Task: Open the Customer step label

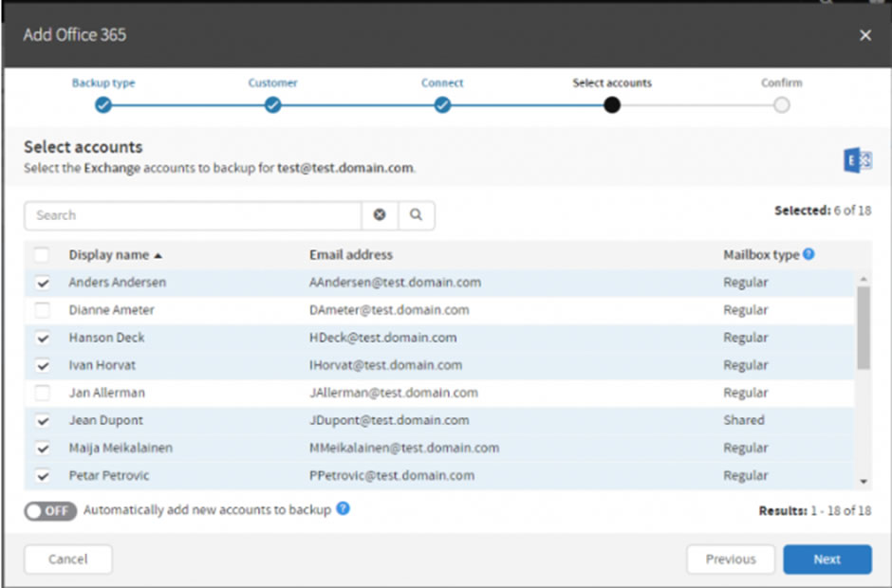Action: [273, 83]
